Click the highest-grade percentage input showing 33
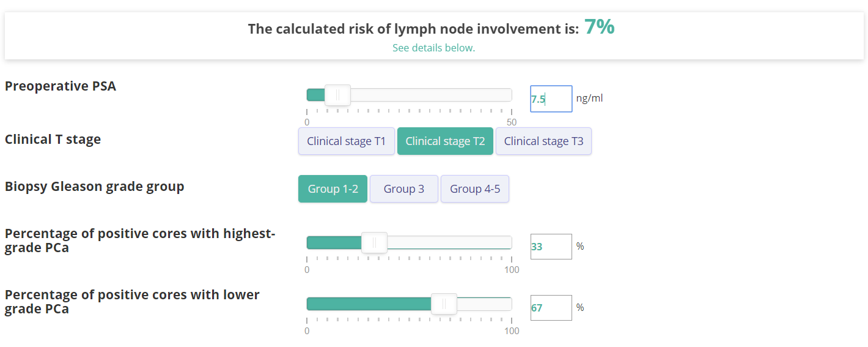This screenshot has height=347, width=868. (x=551, y=247)
